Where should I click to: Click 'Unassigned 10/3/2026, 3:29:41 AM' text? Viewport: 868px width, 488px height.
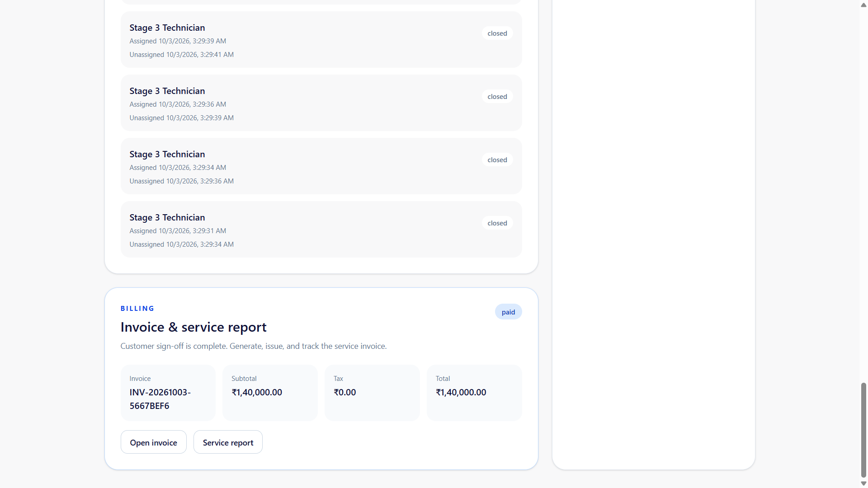click(x=182, y=55)
